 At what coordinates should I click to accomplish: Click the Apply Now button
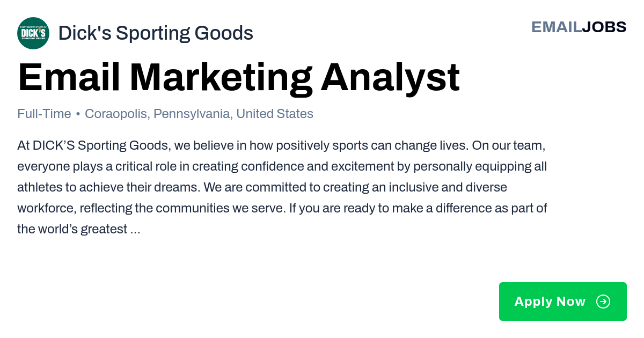[563, 302]
